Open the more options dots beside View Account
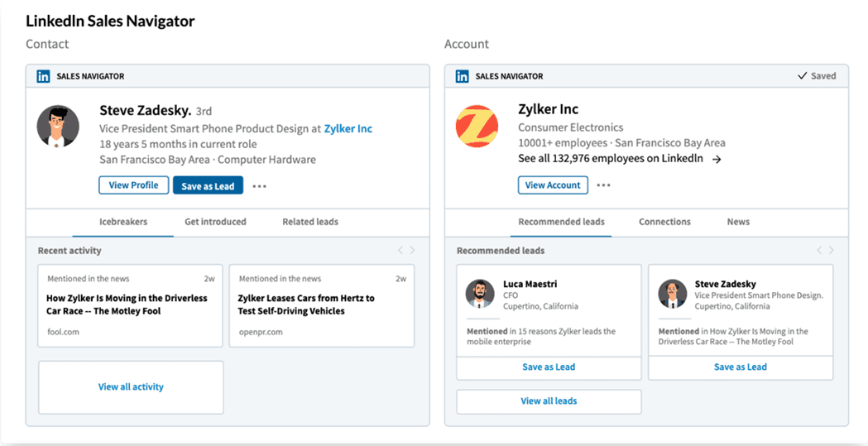868x446 pixels. (x=603, y=185)
